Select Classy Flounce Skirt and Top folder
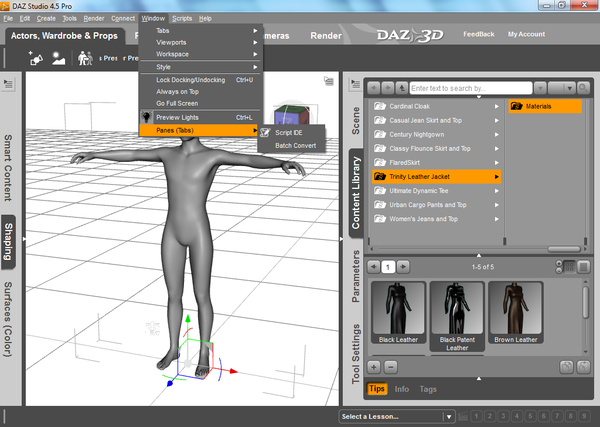Viewport: 600px width, 427px height. pyautogui.click(x=436, y=149)
